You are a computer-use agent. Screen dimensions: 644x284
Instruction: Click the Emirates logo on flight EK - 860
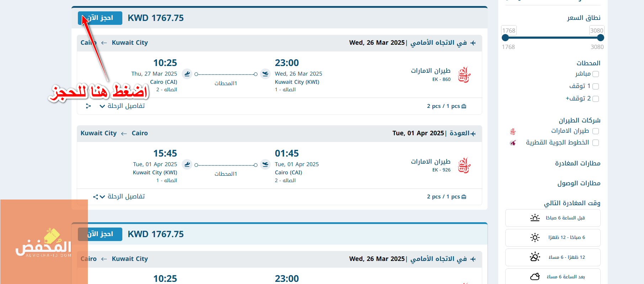click(x=464, y=75)
